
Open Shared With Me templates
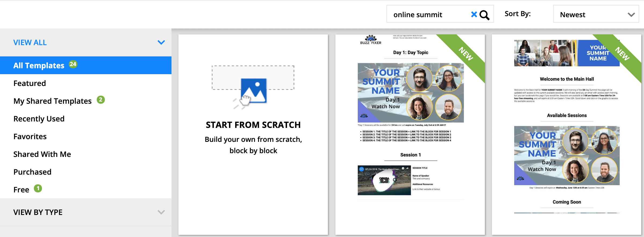coord(42,154)
